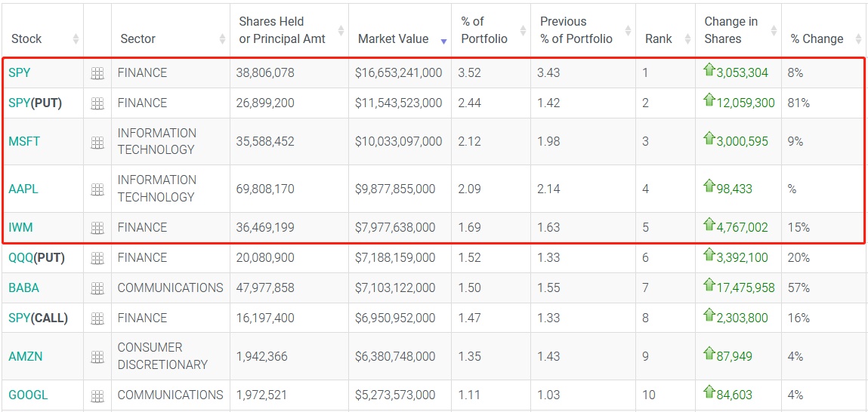868x412 pixels.
Task: Click the grid icon beside AMZN
Action: tap(97, 357)
